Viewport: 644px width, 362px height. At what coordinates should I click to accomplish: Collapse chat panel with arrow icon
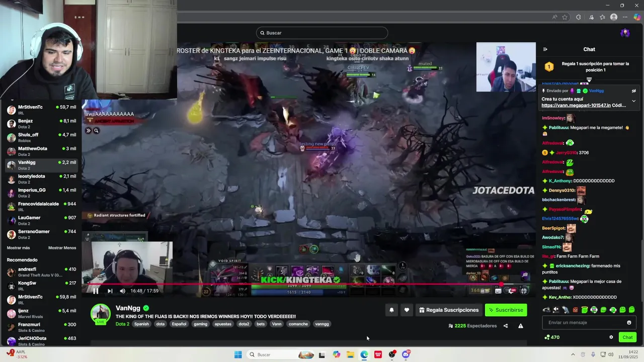(545, 49)
